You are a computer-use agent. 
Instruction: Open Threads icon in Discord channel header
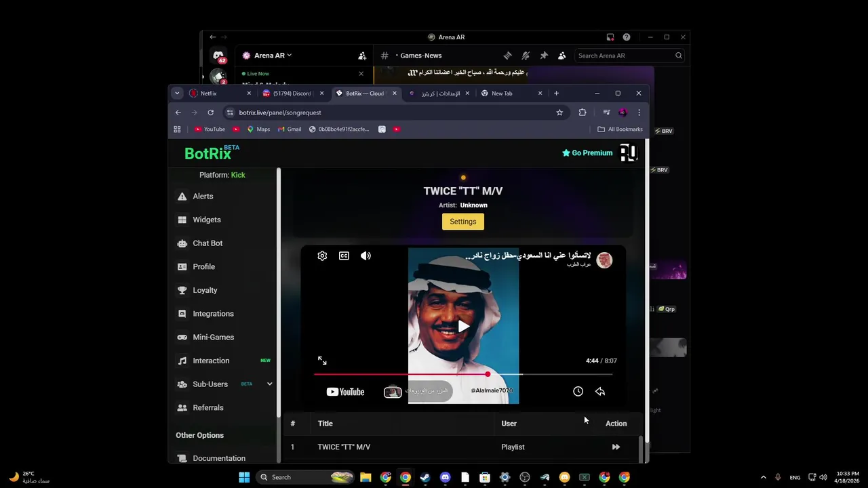point(507,56)
